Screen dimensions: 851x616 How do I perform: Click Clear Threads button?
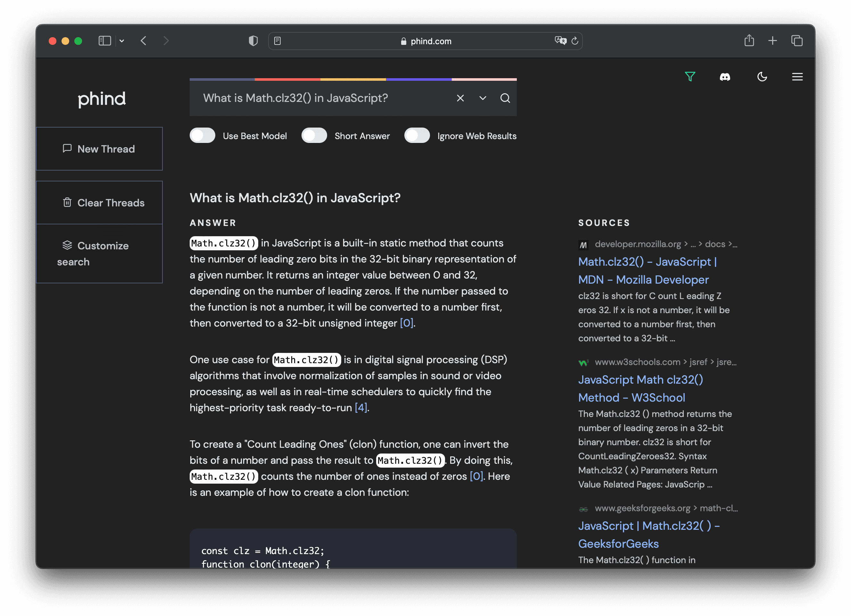point(99,203)
